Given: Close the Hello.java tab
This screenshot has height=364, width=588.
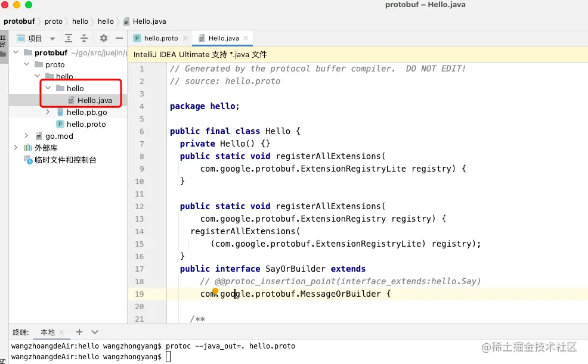Looking at the screenshot, I should click(x=246, y=38).
